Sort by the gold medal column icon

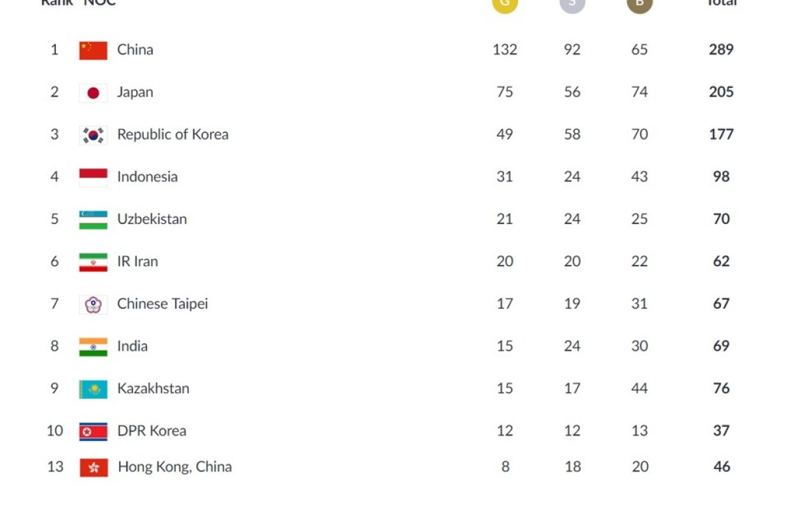point(505,4)
